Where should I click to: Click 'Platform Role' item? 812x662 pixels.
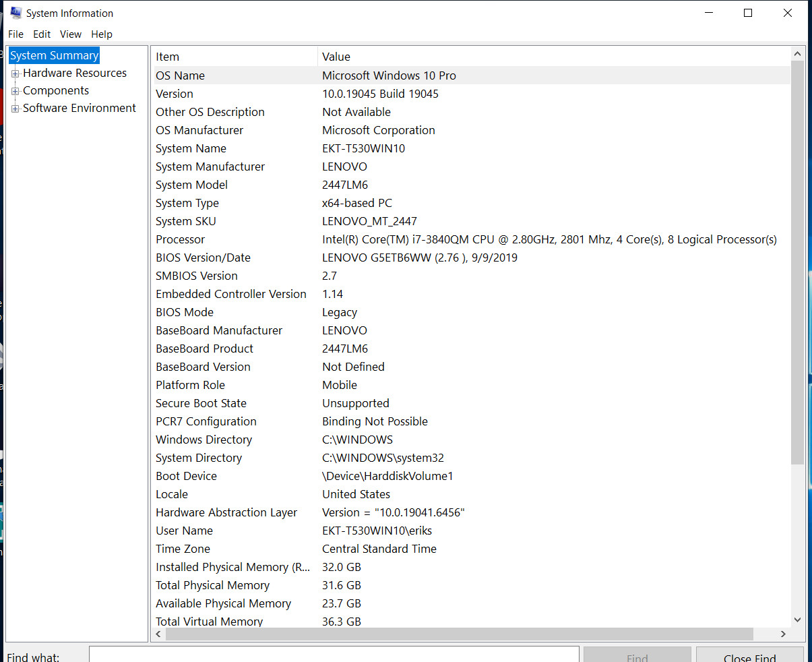pos(191,385)
